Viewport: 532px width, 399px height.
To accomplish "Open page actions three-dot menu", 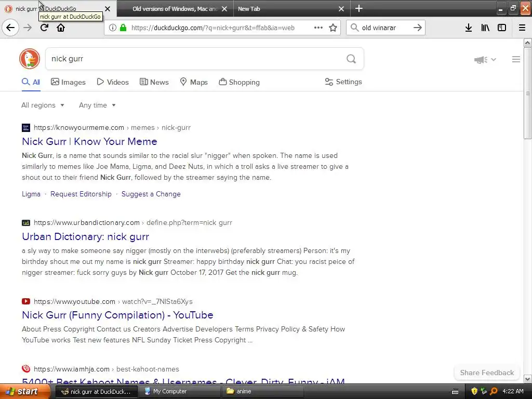I will tap(318, 28).
